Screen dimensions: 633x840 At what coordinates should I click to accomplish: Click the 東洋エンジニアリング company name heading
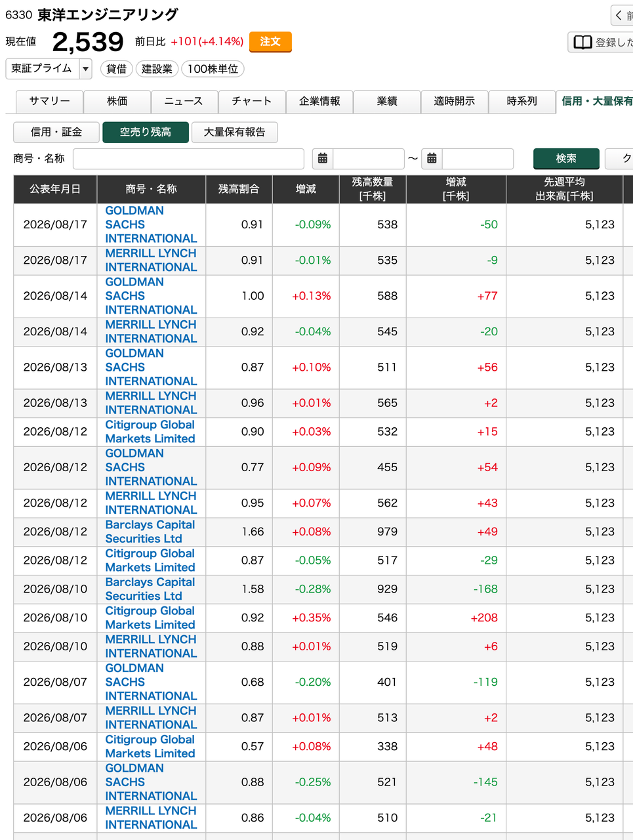pyautogui.click(x=108, y=14)
